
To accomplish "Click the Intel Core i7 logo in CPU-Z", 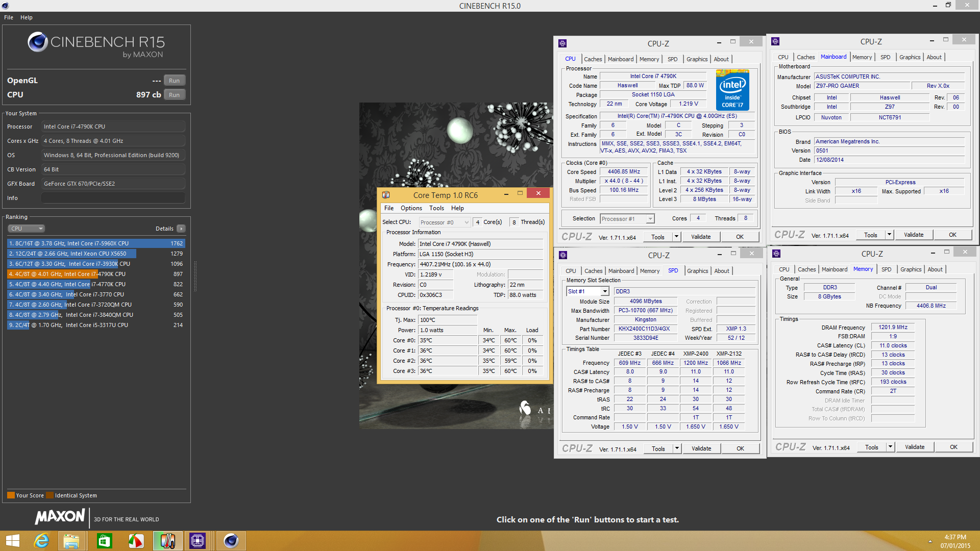I will coord(732,89).
